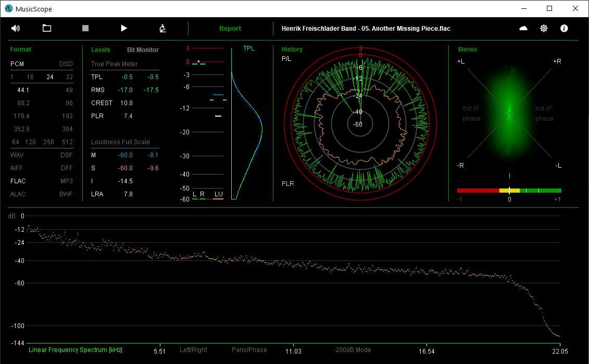The image size is (589, 364).
Task: Click the History panel heading
Action: point(292,49)
